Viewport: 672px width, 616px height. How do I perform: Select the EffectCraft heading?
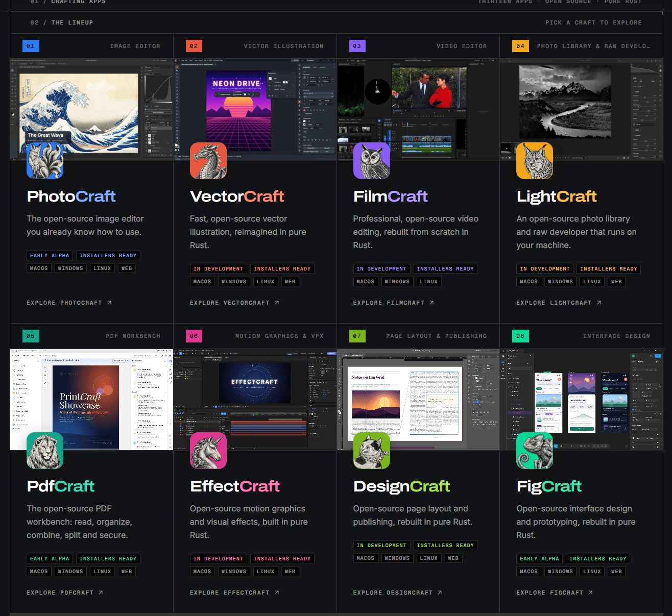click(x=235, y=486)
